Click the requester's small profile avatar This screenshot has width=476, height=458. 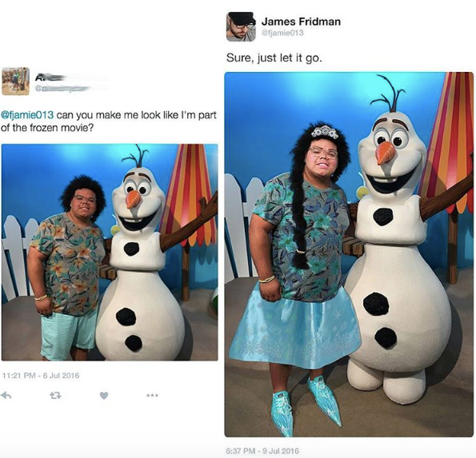click(x=15, y=81)
